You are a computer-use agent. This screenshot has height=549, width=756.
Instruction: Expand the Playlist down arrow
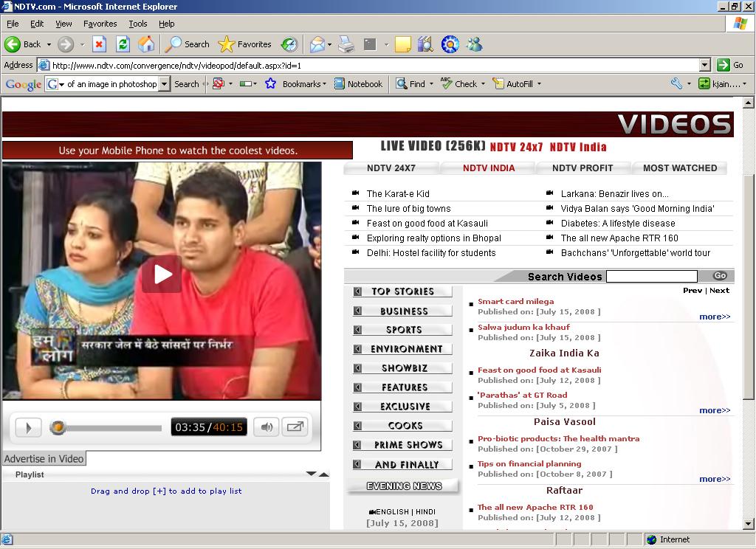click(311, 474)
